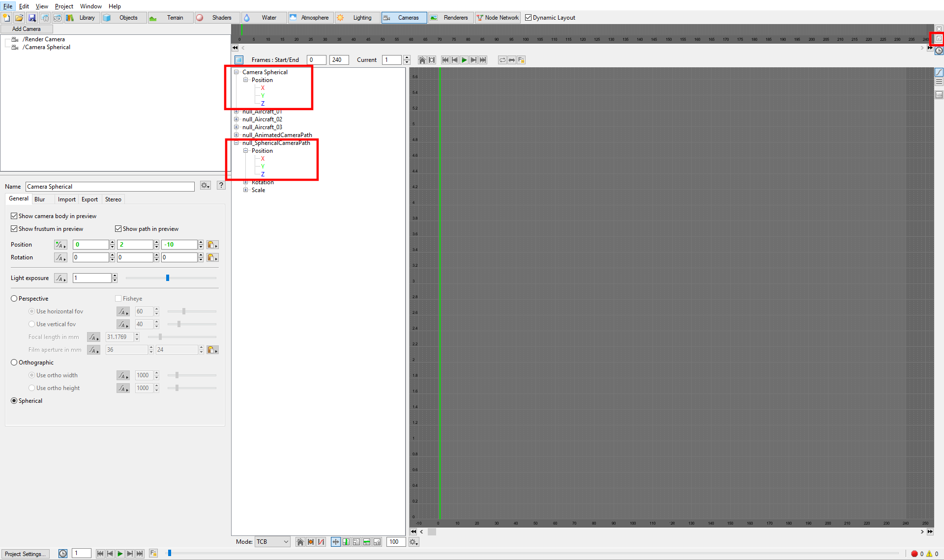Collapse the null_SphericalCameraPath node
944x560 pixels.
(x=236, y=143)
